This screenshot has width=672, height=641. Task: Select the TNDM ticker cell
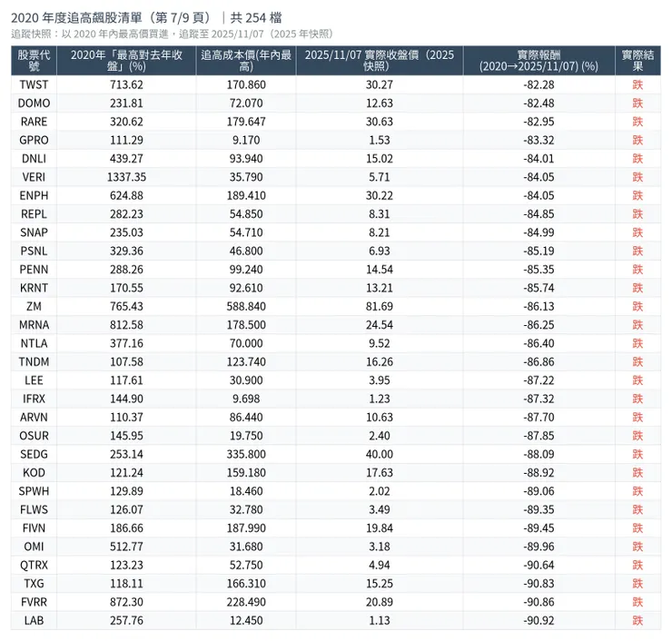34,361
